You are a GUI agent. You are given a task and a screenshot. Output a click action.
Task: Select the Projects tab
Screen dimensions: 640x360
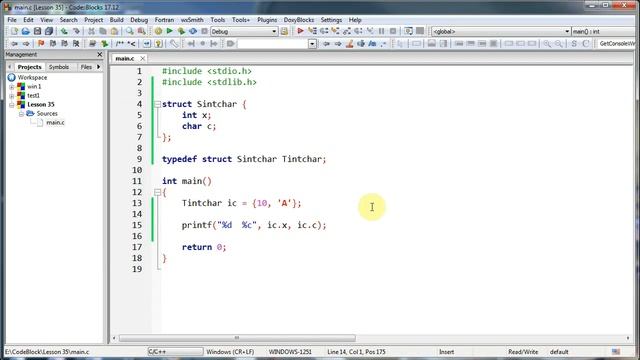29,67
